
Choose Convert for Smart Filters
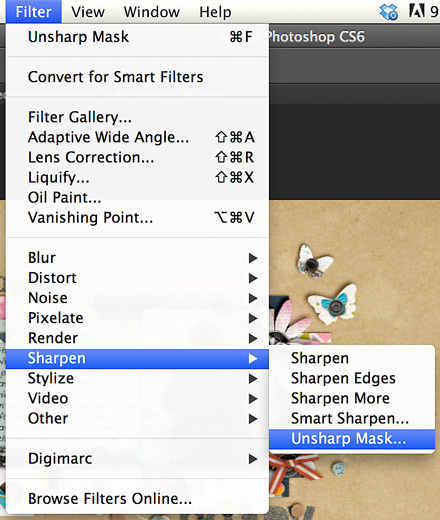(x=137, y=77)
